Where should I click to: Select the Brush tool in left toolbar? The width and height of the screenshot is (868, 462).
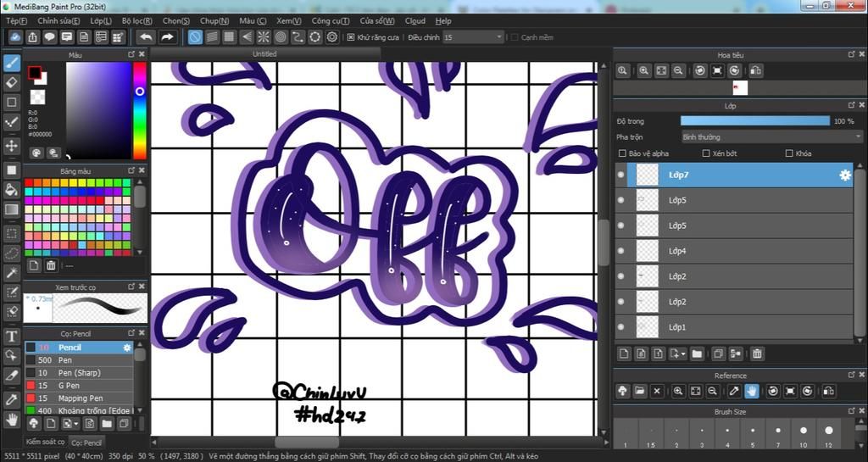coord(12,63)
